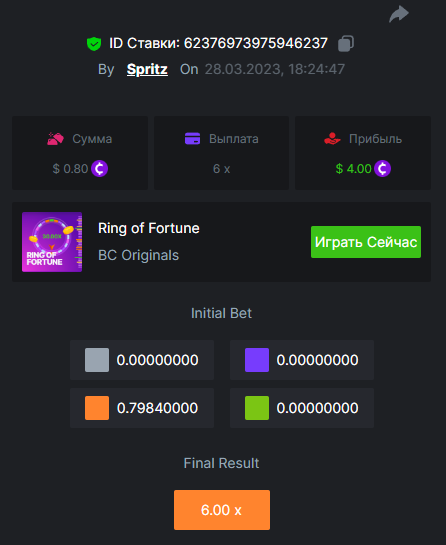Screen dimensions: 446x545
Task: Select the gray color swatch
Action: click(x=97, y=360)
